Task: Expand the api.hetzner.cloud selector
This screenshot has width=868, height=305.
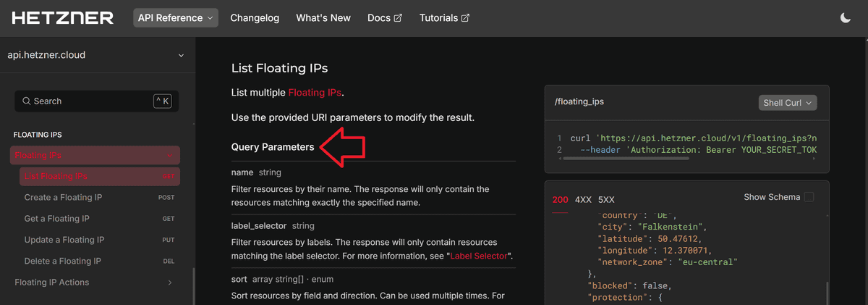Action: 96,55
